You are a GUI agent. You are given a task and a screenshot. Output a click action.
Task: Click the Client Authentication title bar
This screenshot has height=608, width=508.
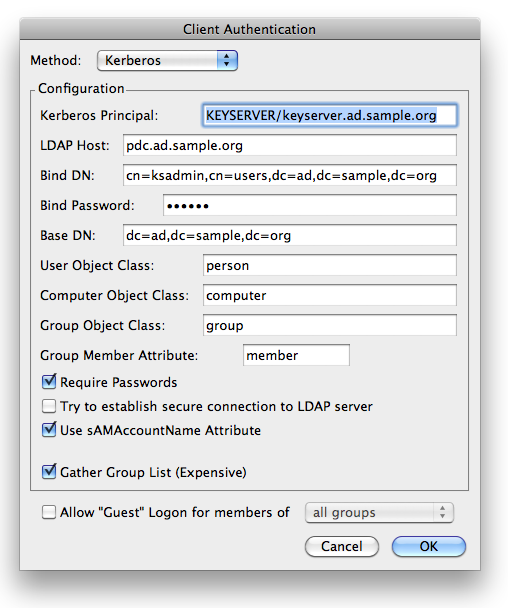250,29
